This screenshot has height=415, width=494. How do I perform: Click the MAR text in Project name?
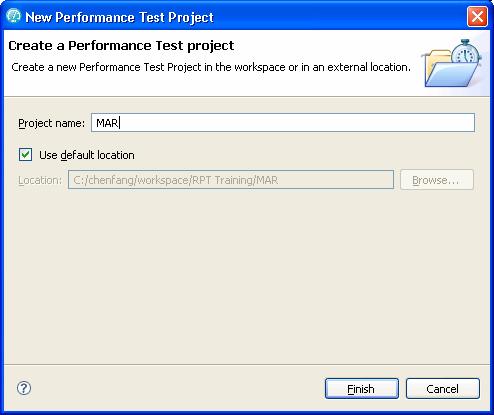tap(107, 123)
